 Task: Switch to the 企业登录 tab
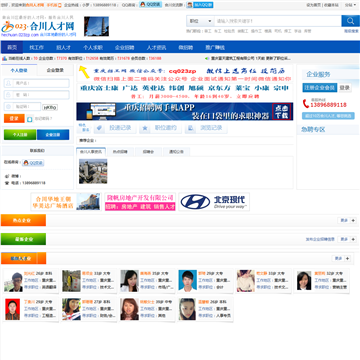pos(55,70)
